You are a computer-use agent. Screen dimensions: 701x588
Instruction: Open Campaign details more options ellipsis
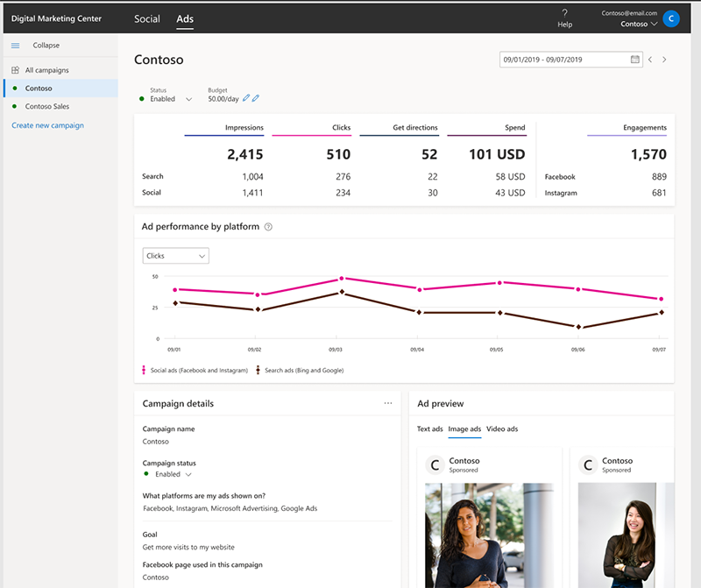point(388,403)
